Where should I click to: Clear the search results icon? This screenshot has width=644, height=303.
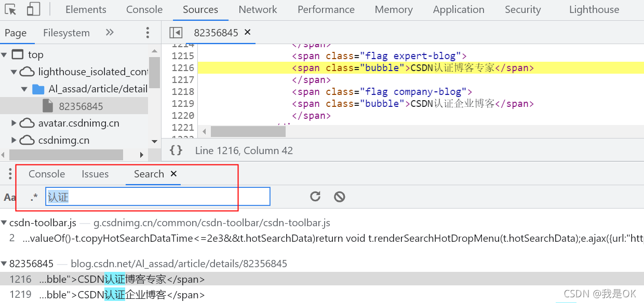tap(340, 197)
